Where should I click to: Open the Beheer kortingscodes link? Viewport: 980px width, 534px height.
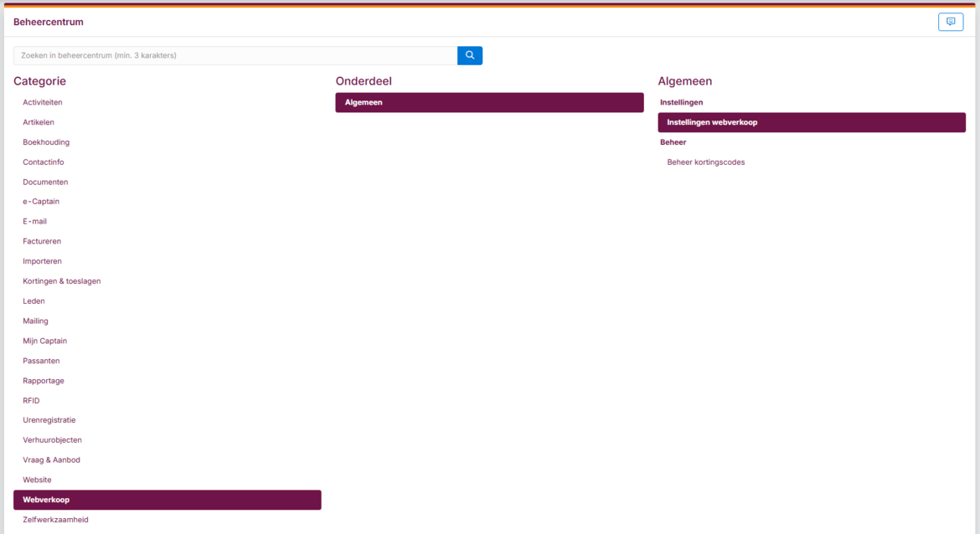[x=706, y=162]
